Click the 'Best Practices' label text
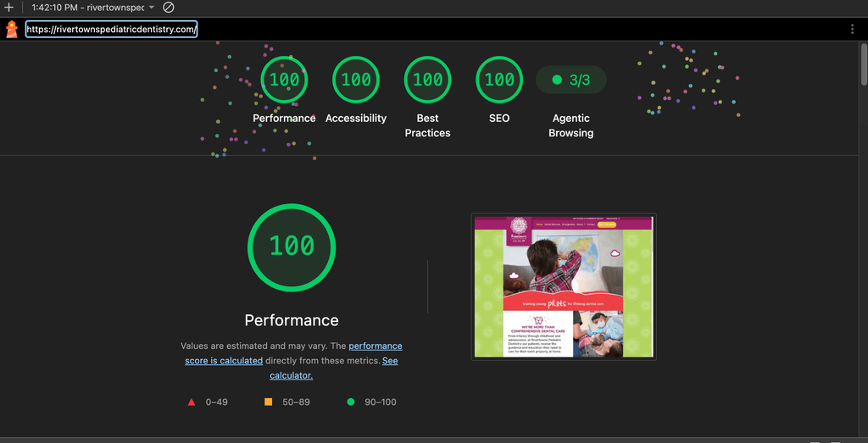Viewport: 868px width, 443px height. point(427,125)
